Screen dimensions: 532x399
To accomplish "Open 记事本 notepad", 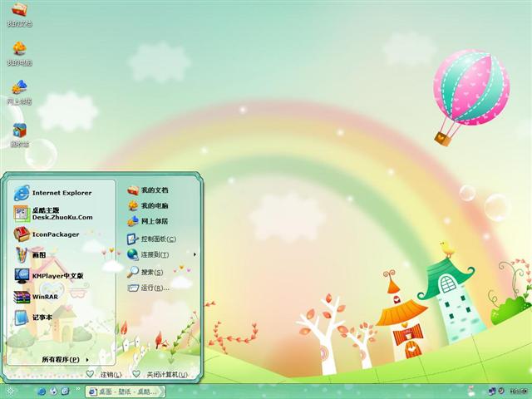I will [33, 318].
